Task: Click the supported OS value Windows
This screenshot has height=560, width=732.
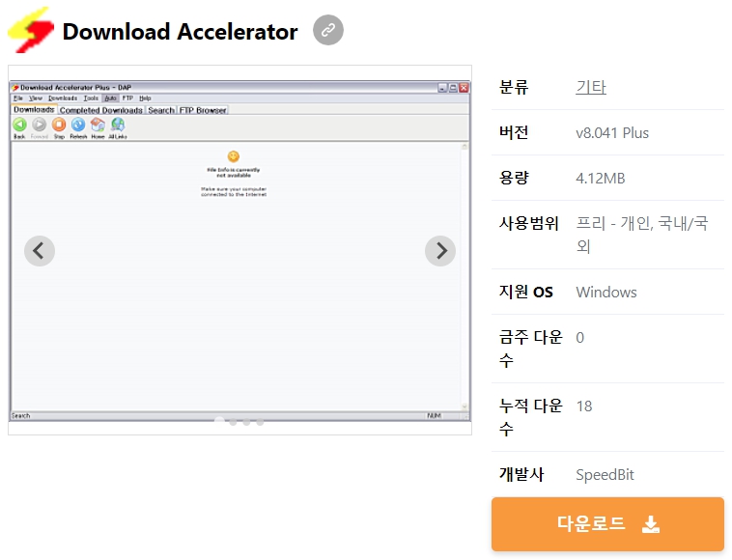Action: [606, 293]
